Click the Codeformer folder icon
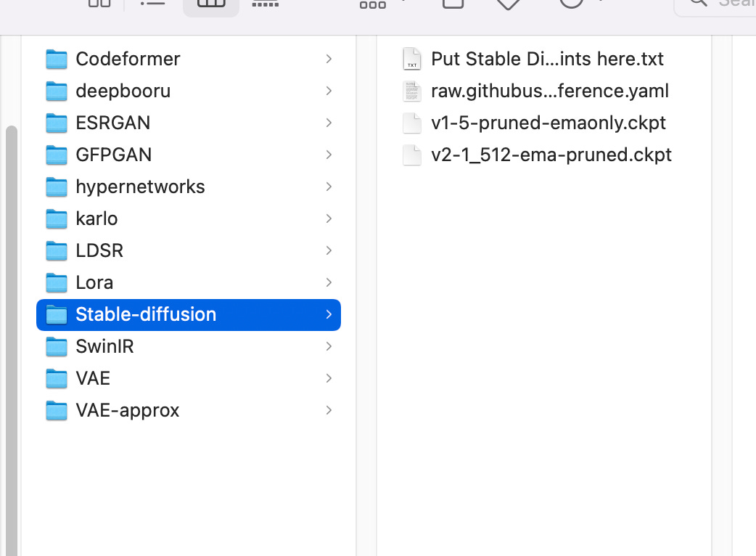 click(57, 60)
